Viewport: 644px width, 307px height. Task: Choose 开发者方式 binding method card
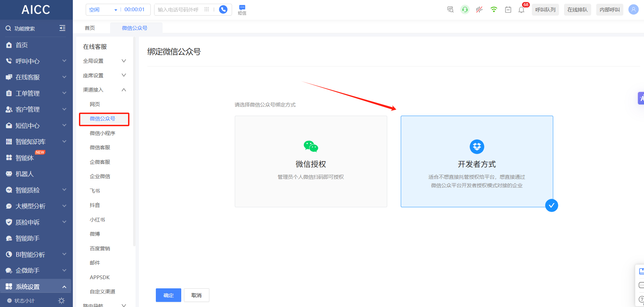pyautogui.click(x=477, y=161)
